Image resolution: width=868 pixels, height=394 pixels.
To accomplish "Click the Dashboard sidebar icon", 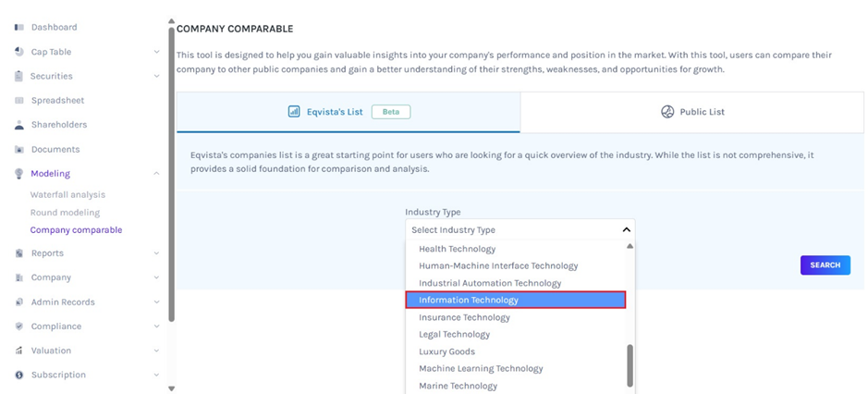I will [x=19, y=27].
